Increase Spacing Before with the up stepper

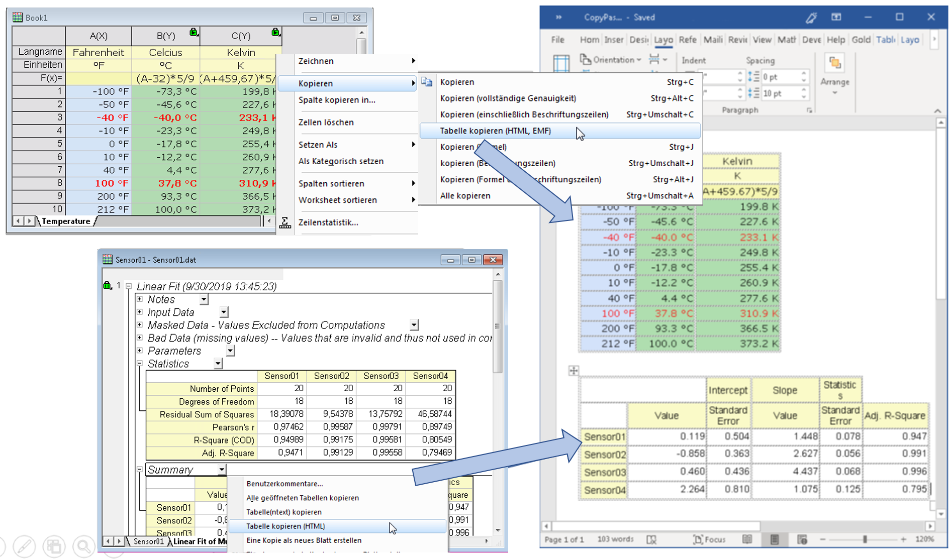(x=804, y=73)
